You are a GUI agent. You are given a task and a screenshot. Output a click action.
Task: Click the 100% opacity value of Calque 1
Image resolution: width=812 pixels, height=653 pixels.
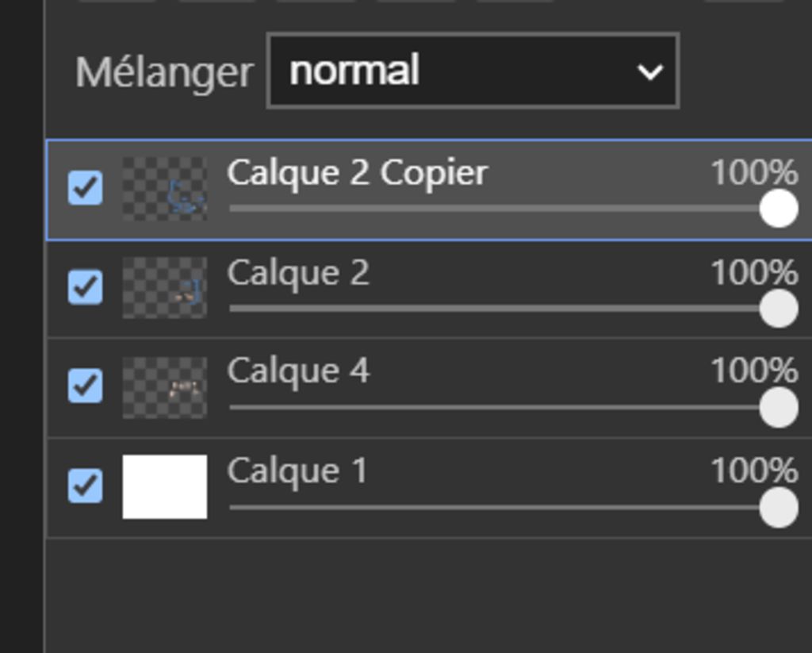click(x=753, y=471)
